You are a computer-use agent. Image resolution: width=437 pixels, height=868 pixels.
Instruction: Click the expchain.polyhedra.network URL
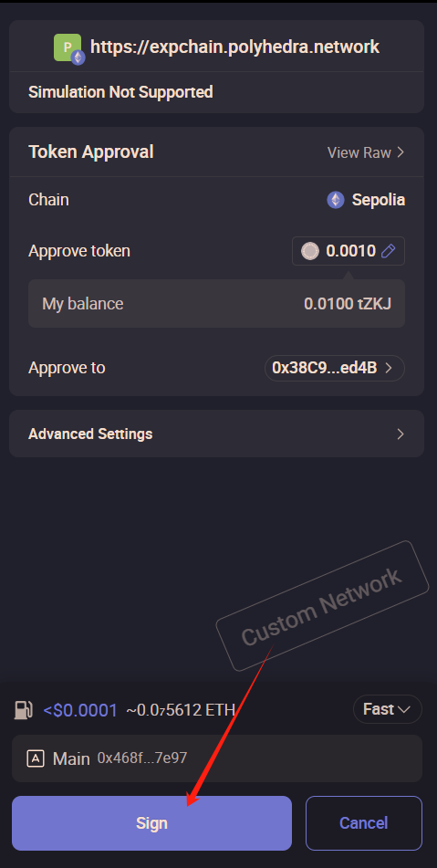[x=235, y=47]
